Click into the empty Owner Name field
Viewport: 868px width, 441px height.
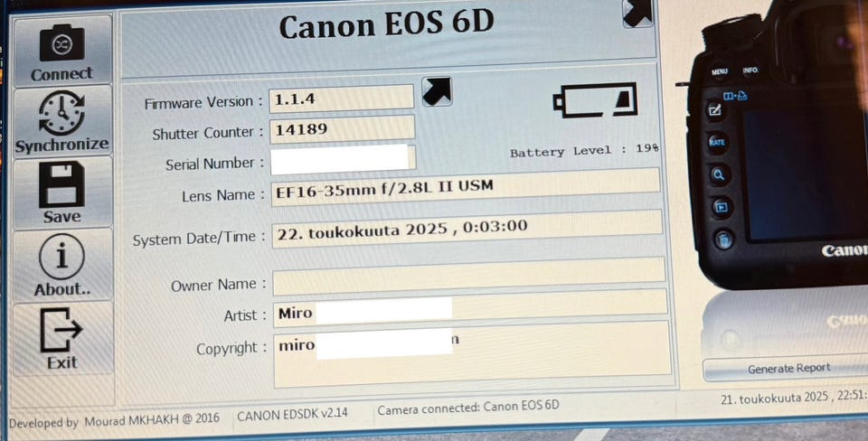[469, 277]
